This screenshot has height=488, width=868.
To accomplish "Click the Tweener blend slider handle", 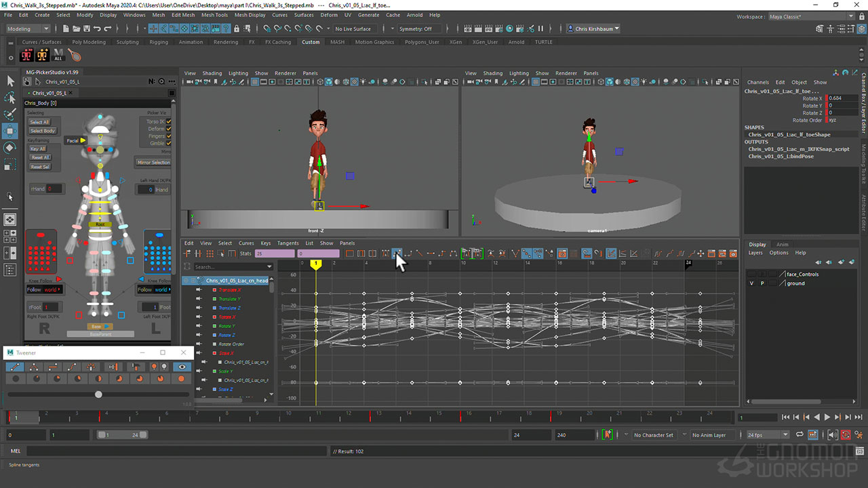I will pyautogui.click(x=98, y=394).
